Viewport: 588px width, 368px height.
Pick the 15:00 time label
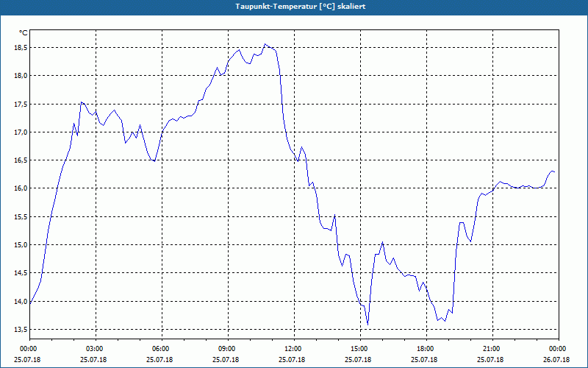358,349
